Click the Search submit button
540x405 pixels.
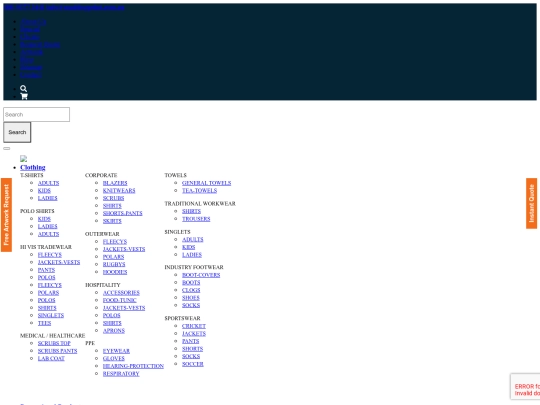pyautogui.click(x=17, y=132)
